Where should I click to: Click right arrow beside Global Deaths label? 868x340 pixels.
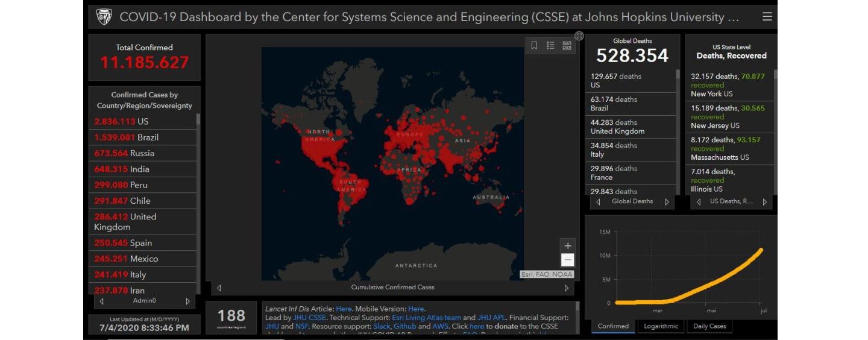[x=667, y=202]
